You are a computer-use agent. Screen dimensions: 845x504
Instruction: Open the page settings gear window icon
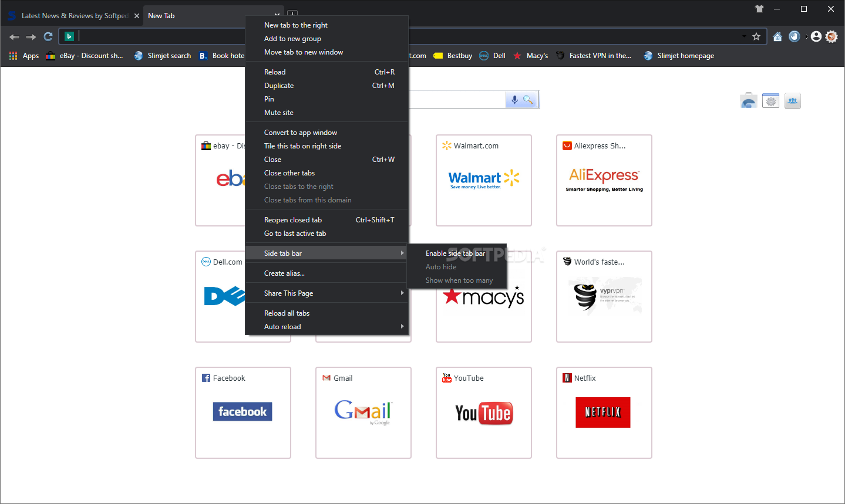[770, 101]
